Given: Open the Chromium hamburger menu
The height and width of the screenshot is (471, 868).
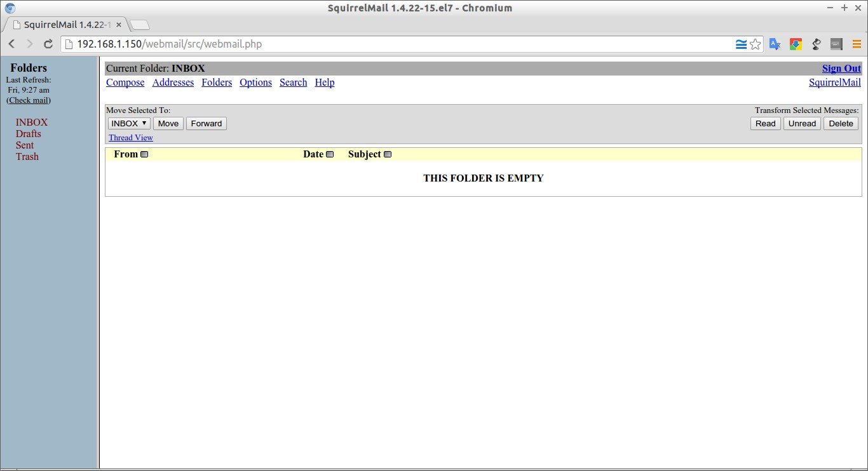Looking at the screenshot, I should tap(857, 44).
